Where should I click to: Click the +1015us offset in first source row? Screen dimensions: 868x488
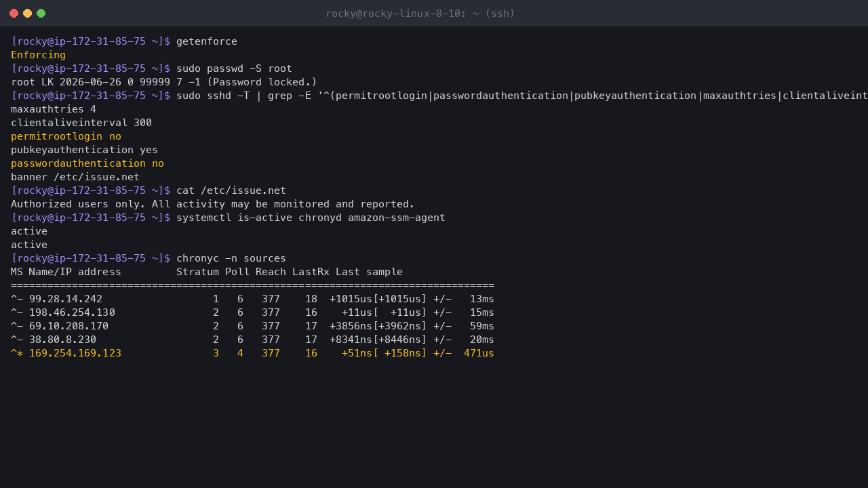point(351,299)
